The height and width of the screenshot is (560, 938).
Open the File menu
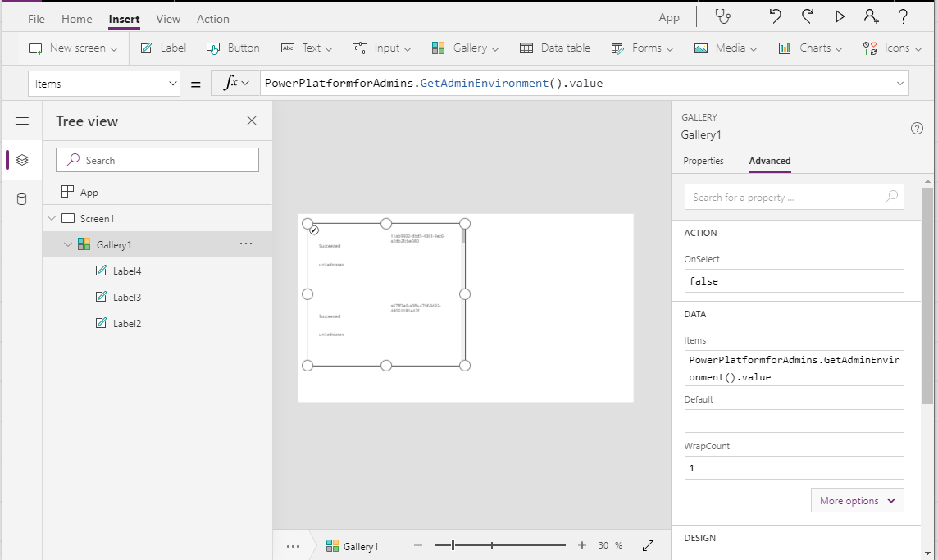[37, 19]
